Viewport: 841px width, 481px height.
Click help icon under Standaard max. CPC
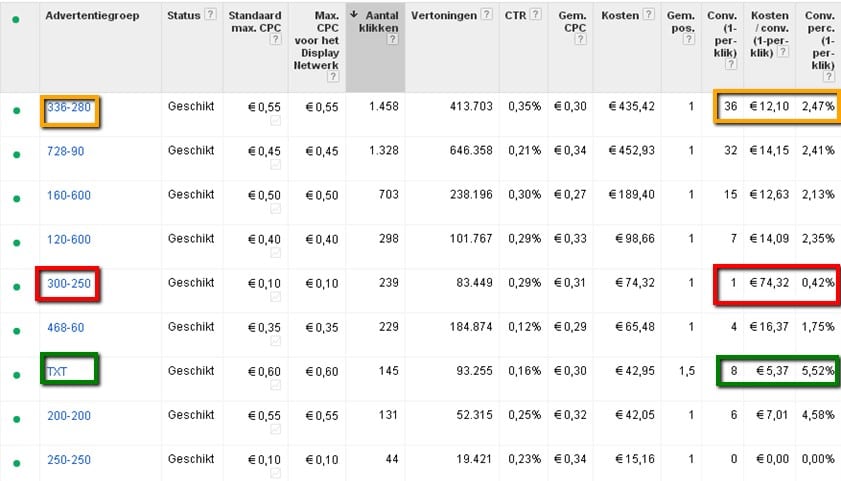(275, 39)
